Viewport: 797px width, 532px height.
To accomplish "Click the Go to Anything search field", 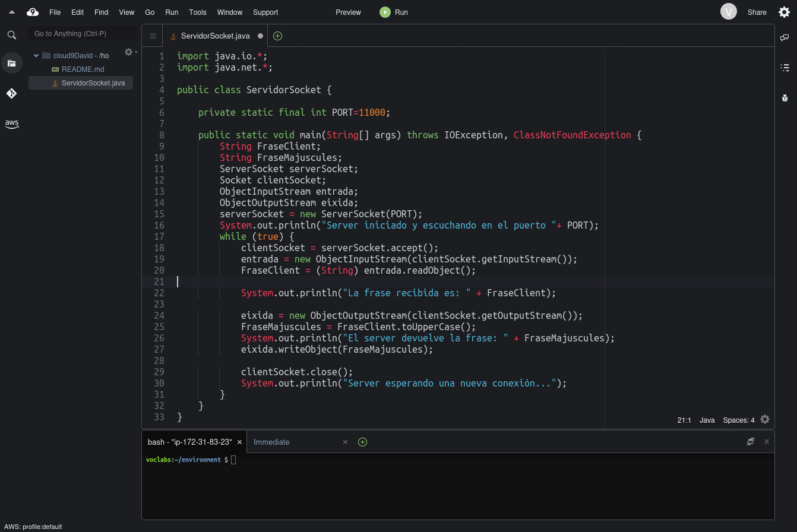I will point(83,34).
